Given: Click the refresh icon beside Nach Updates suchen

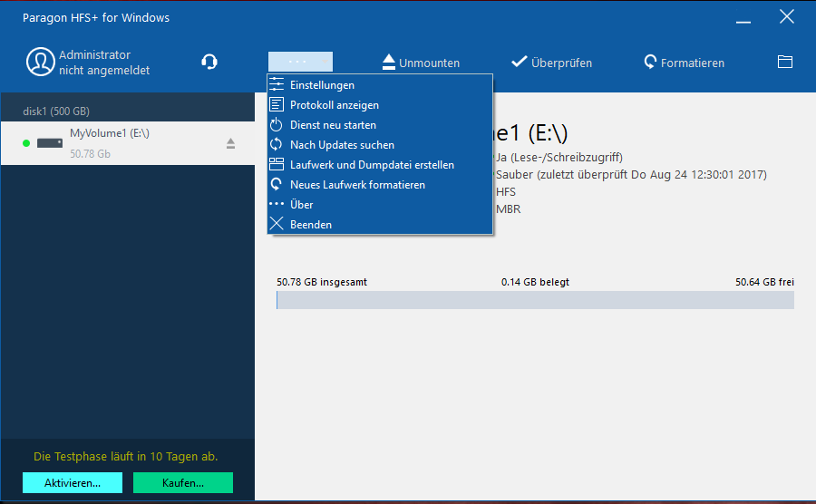Looking at the screenshot, I should coord(277,144).
